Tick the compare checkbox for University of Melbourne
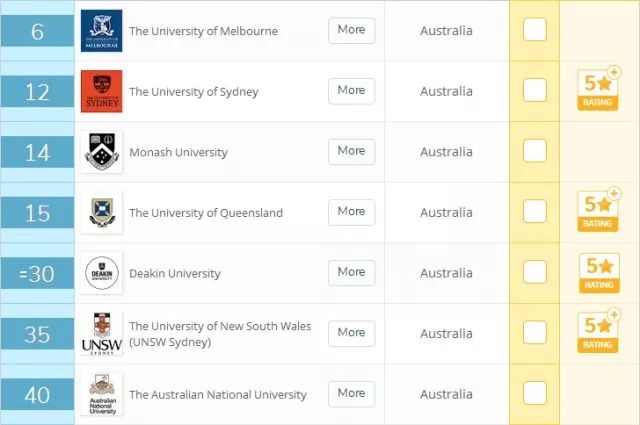640x425 pixels. pos(535,30)
